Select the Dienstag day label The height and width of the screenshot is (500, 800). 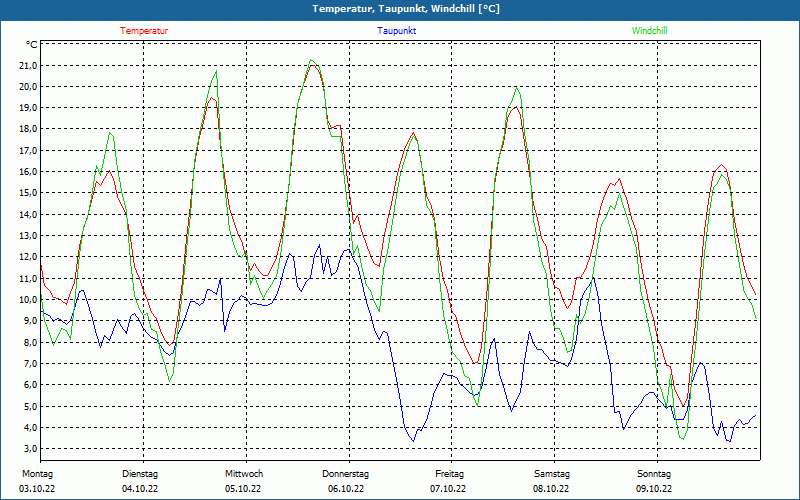click(x=140, y=474)
